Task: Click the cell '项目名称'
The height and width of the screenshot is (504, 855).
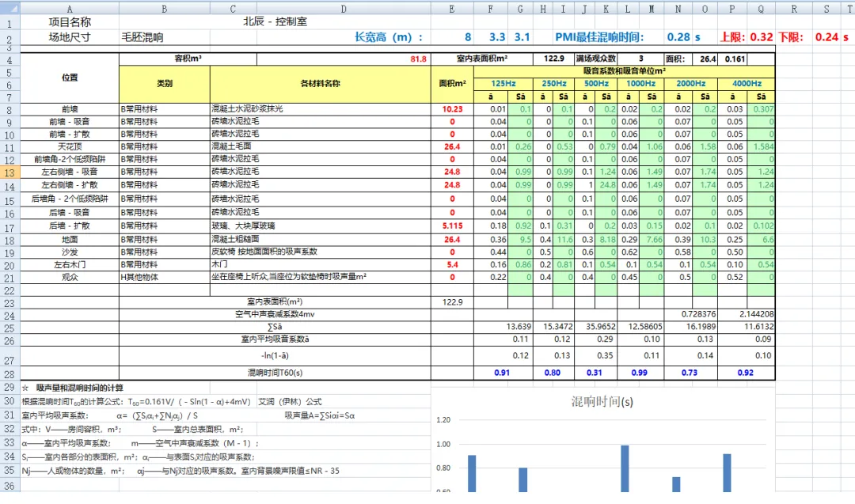Action: coord(70,22)
